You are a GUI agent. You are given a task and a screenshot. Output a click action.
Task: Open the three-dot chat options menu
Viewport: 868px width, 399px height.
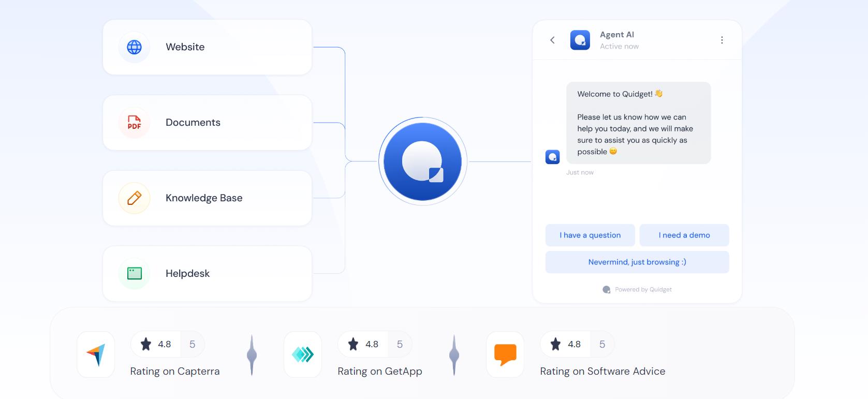click(722, 40)
